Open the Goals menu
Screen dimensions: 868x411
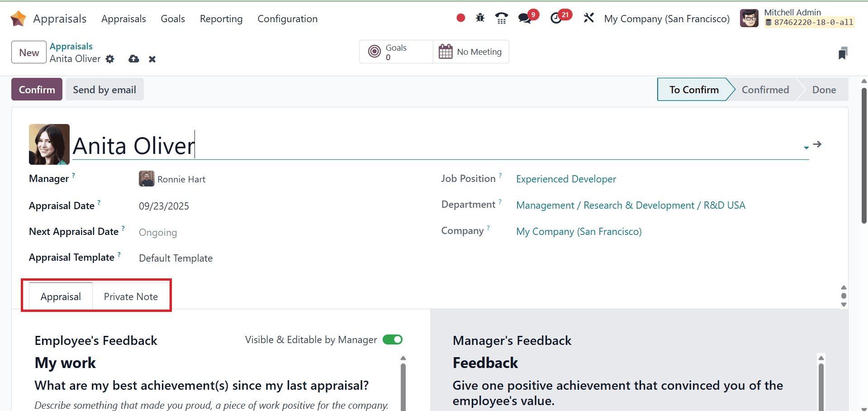pyautogui.click(x=173, y=19)
